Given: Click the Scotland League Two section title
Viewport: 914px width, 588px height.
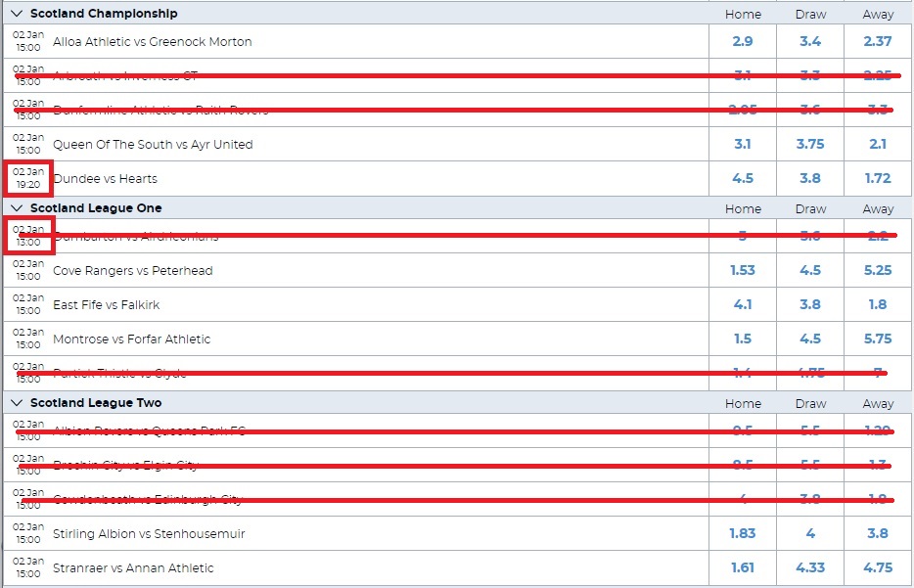Looking at the screenshot, I should (x=96, y=403).
